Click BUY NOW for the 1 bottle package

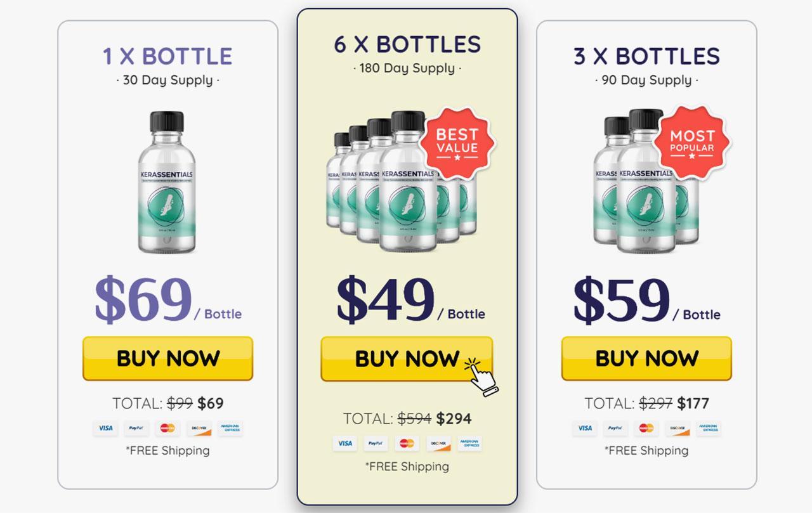(x=167, y=358)
